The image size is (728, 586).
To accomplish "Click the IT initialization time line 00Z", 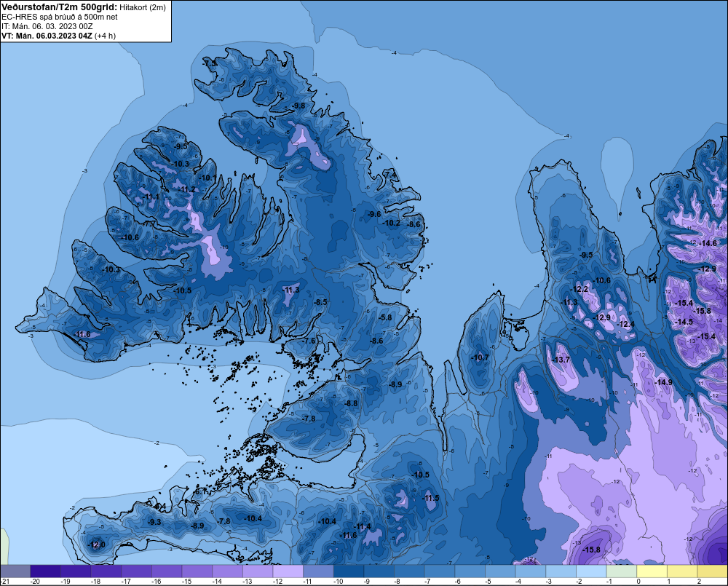I will pos(47,26).
